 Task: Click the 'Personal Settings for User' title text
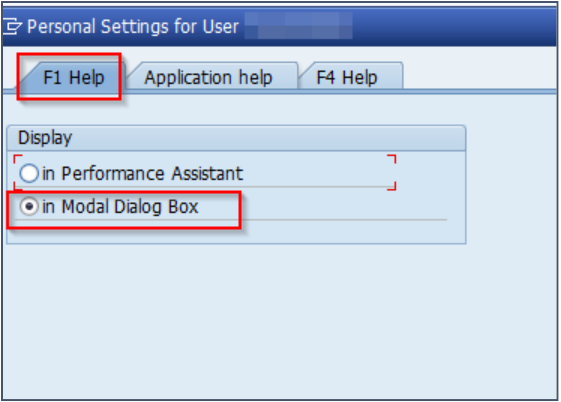133,27
